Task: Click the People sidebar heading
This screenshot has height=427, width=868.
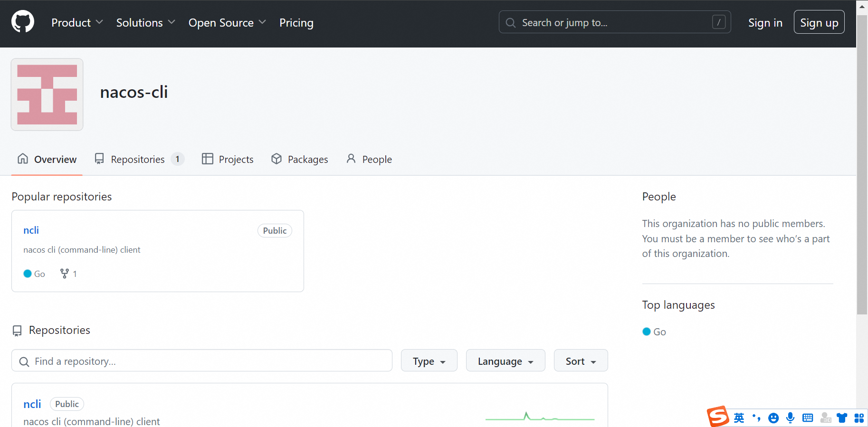Action: pos(659,197)
